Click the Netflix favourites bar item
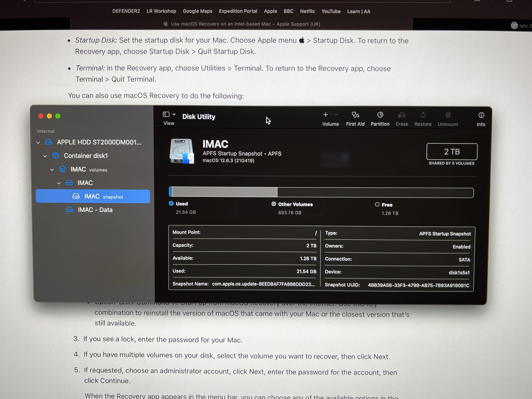 tap(307, 11)
